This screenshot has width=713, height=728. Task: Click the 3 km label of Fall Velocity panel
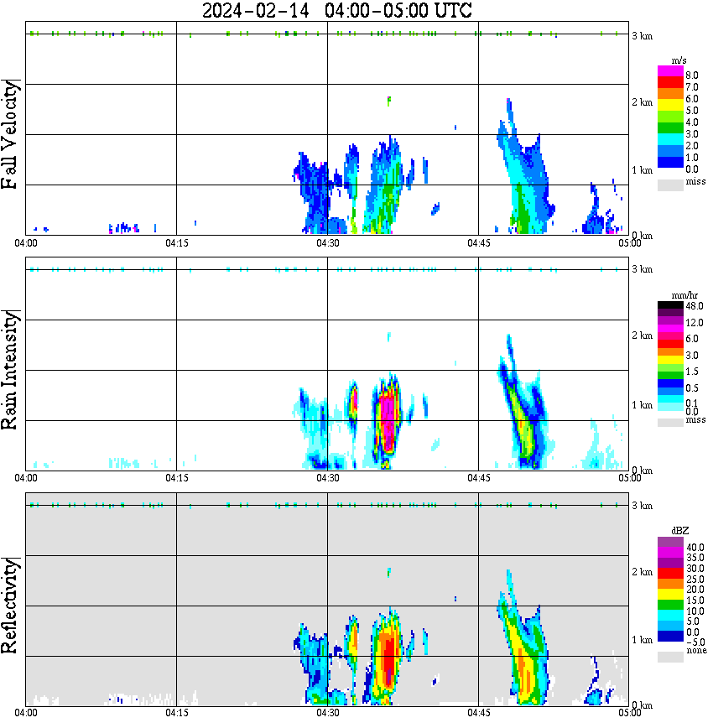tap(642, 36)
